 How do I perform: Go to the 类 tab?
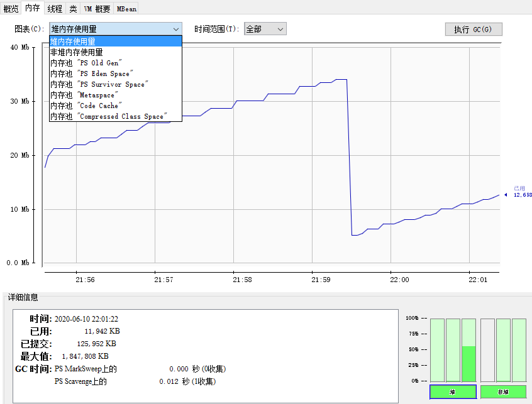point(73,8)
